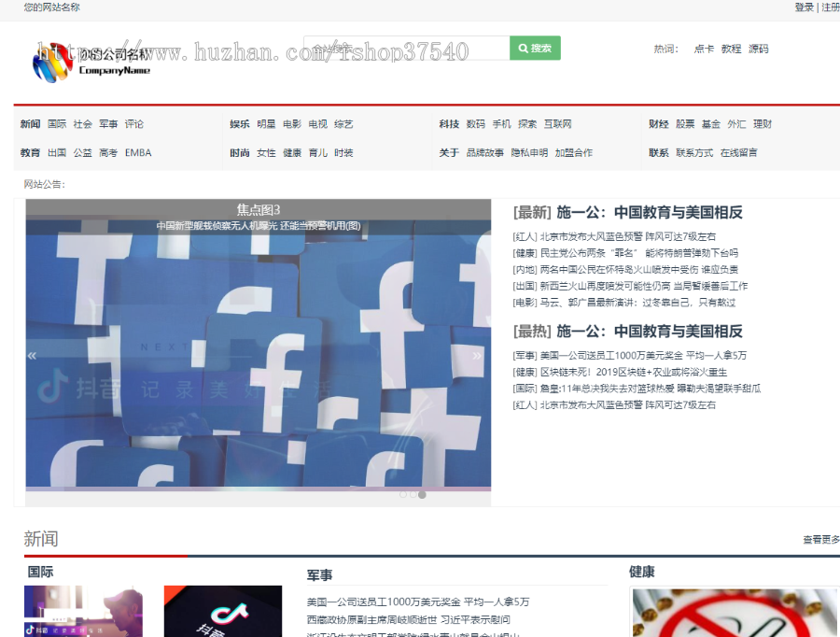
Task: Click the green search button
Action: (535, 49)
